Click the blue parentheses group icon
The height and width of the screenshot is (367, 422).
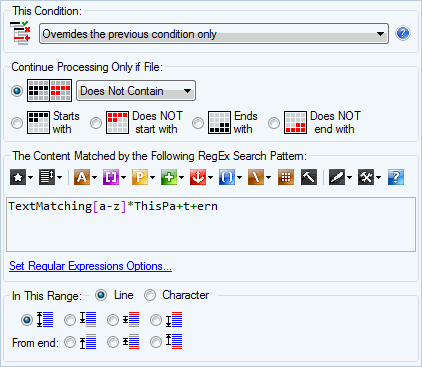[227, 177]
